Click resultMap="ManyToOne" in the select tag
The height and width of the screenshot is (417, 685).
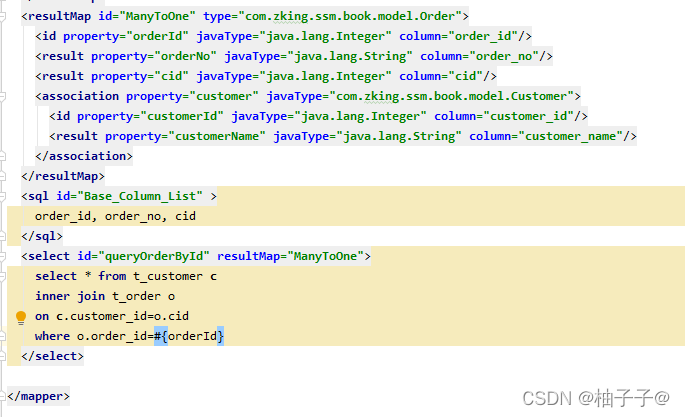pos(291,256)
